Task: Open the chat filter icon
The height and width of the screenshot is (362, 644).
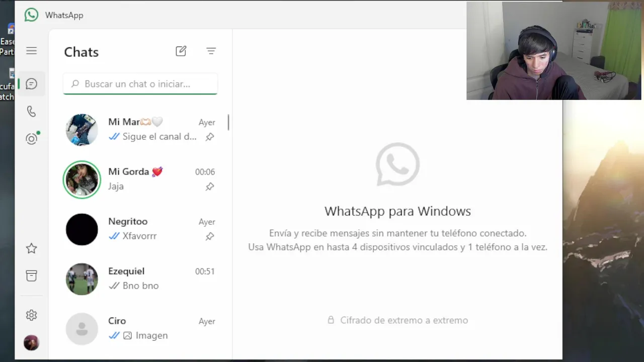Action: (211, 51)
